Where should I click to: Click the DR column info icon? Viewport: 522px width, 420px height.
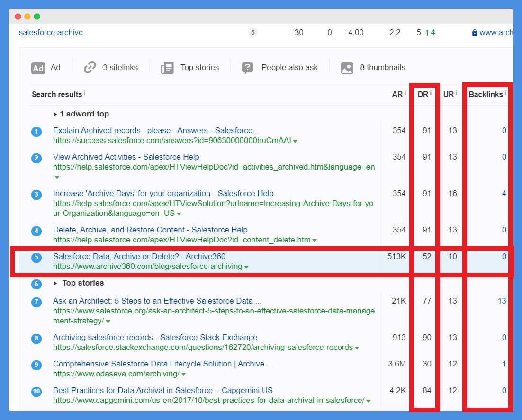coord(431,93)
